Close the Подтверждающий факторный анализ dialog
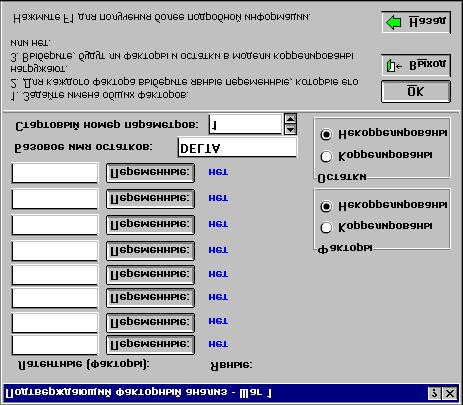 [x=450, y=394]
